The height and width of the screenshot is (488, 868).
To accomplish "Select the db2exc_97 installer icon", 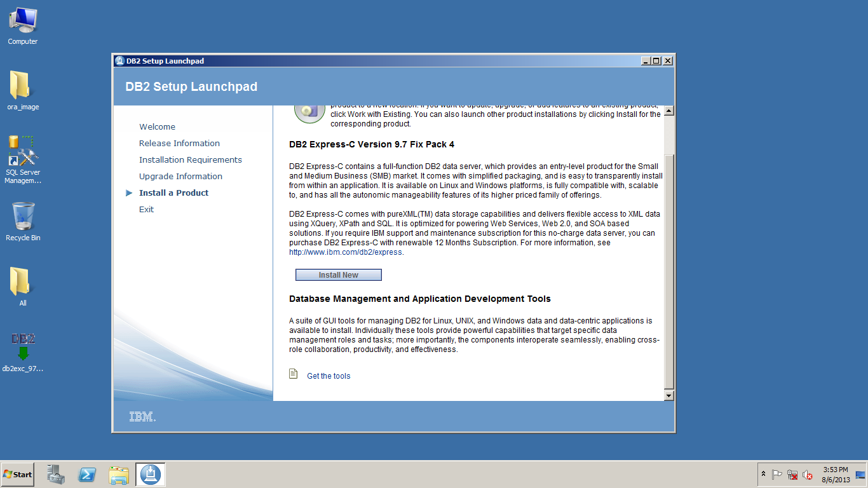I will point(23,352).
